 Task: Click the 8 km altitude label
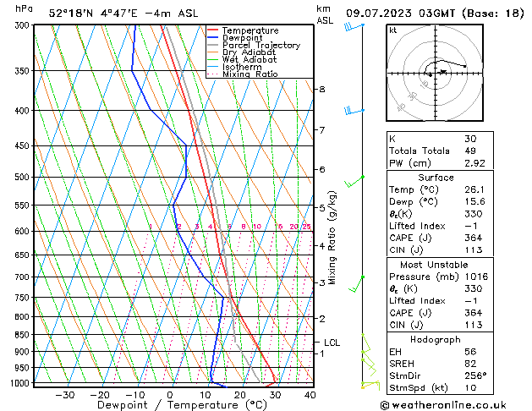point(322,89)
